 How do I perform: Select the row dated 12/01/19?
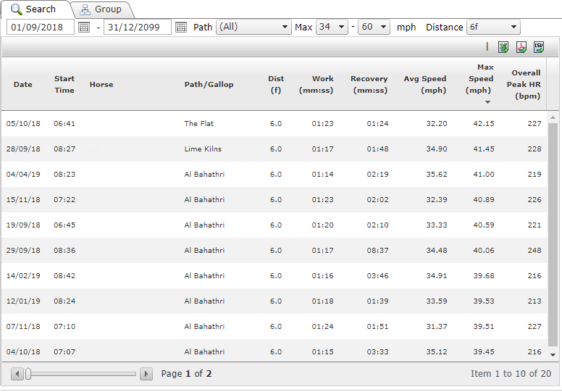pos(274,301)
